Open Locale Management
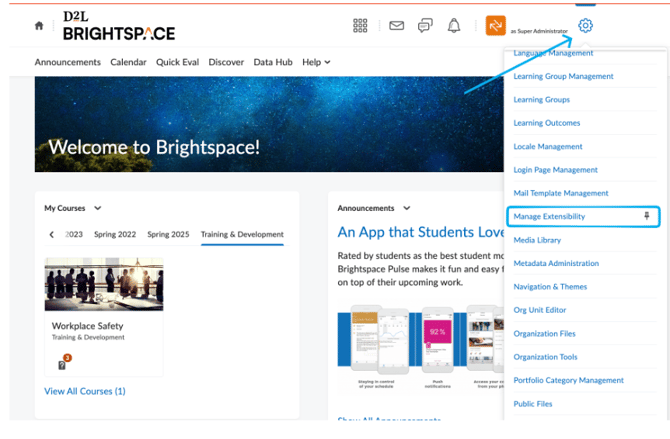Screen dimensions: 670x439 click(x=548, y=147)
